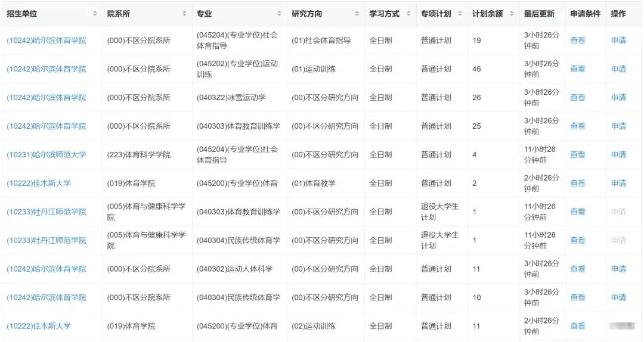Open 哈尔滨体育学院 link in (040303)体育教育训练学 row with 25
Image resolution: width=644 pixels, height=342 pixels.
coord(47,126)
